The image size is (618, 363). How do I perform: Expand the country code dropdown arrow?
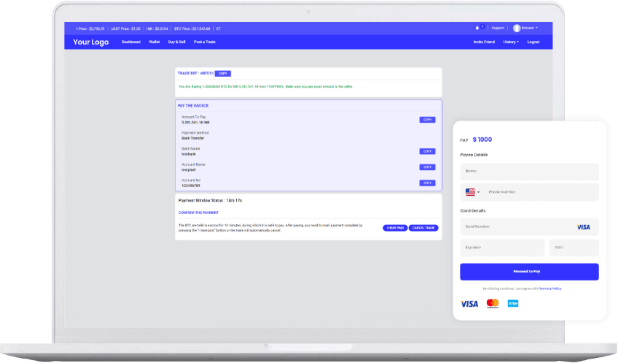pyautogui.click(x=478, y=192)
